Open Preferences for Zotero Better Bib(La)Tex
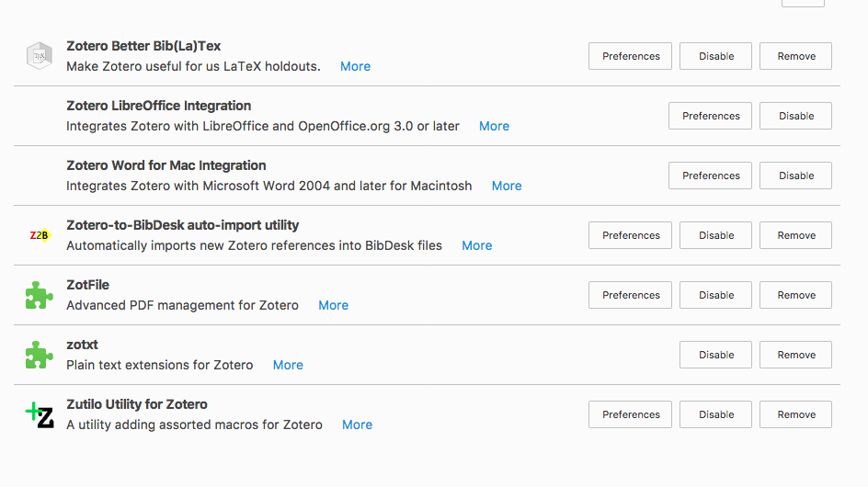Screen dimensions: 868x487 tap(630, 56)
